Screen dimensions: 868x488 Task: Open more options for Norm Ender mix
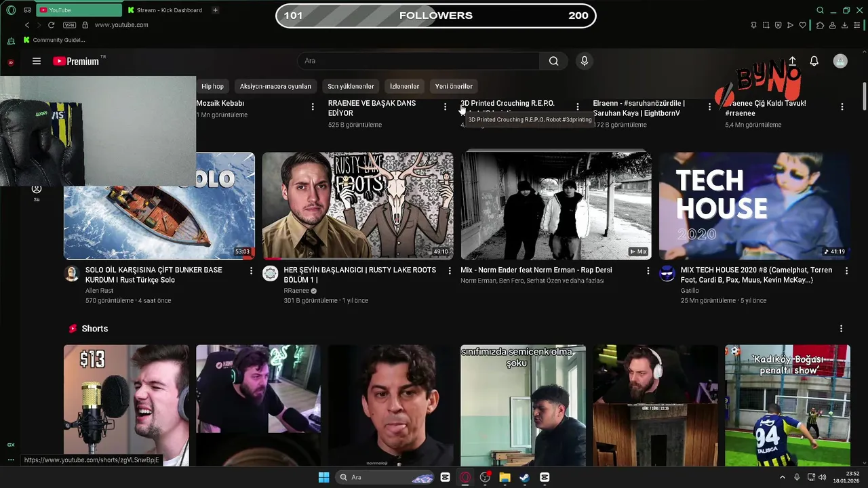coord(648,270)
